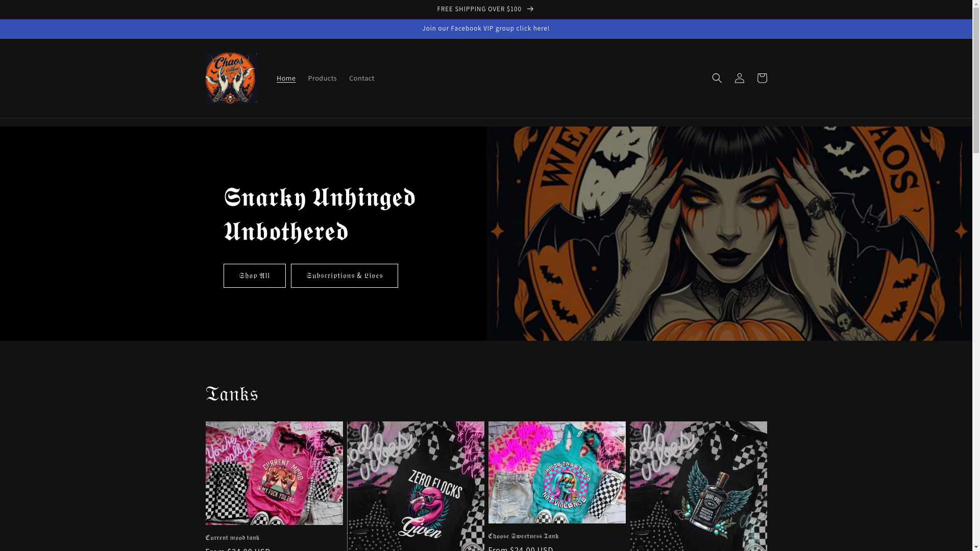Click the Chaos & Cotton logo
This screenshot has width=980, height=551.
[231, 78]
